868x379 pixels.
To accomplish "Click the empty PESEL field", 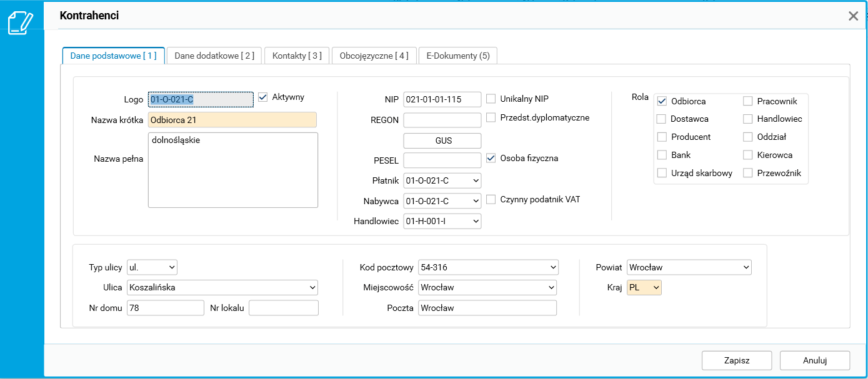I will coord(442,160).
